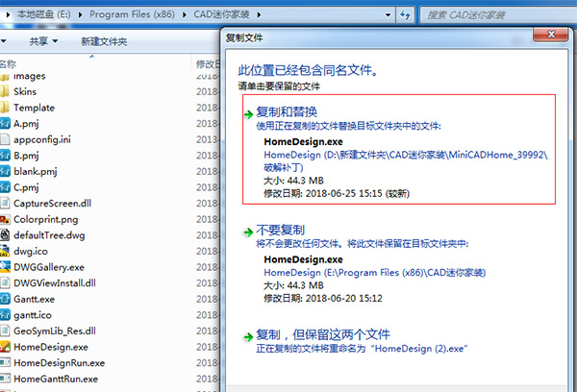Screen dimensions: 577x392
Task: Click the refresh icon beside address bar
Action: pos(405,14)
